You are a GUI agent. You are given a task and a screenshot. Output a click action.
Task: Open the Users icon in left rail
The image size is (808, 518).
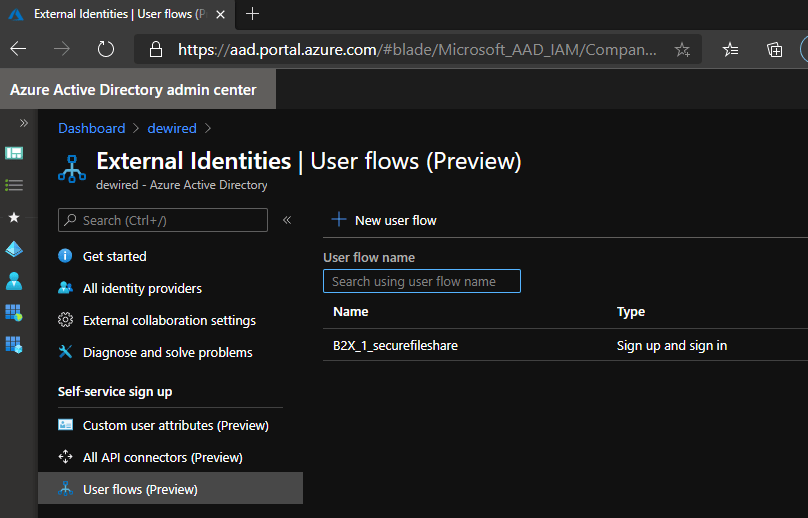[14, 281]
